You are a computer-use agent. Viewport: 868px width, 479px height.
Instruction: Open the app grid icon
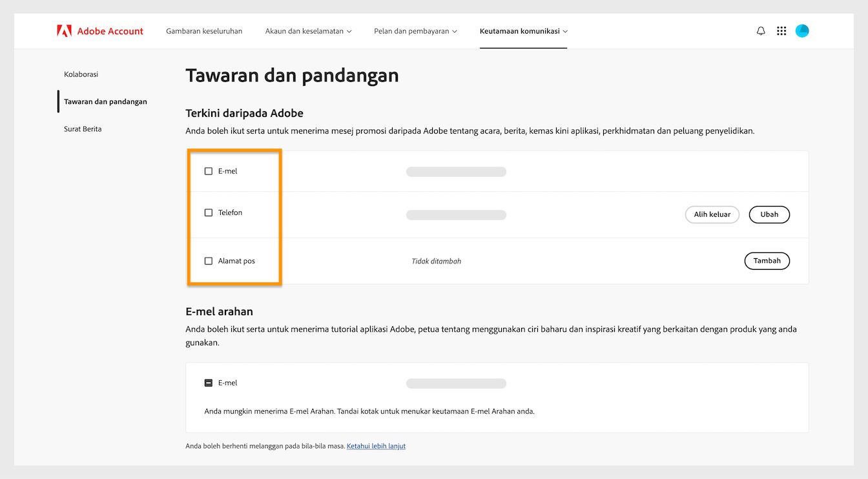click(x=781, y=30)
